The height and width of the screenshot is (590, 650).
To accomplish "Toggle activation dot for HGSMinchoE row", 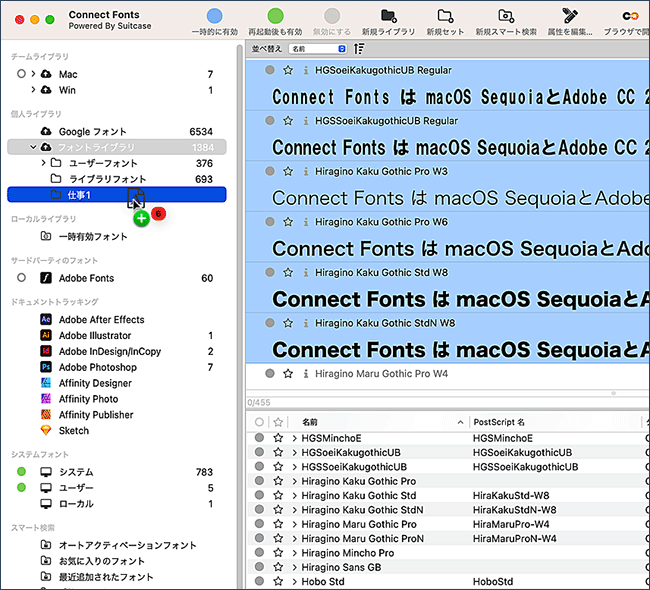I will 260,437.
